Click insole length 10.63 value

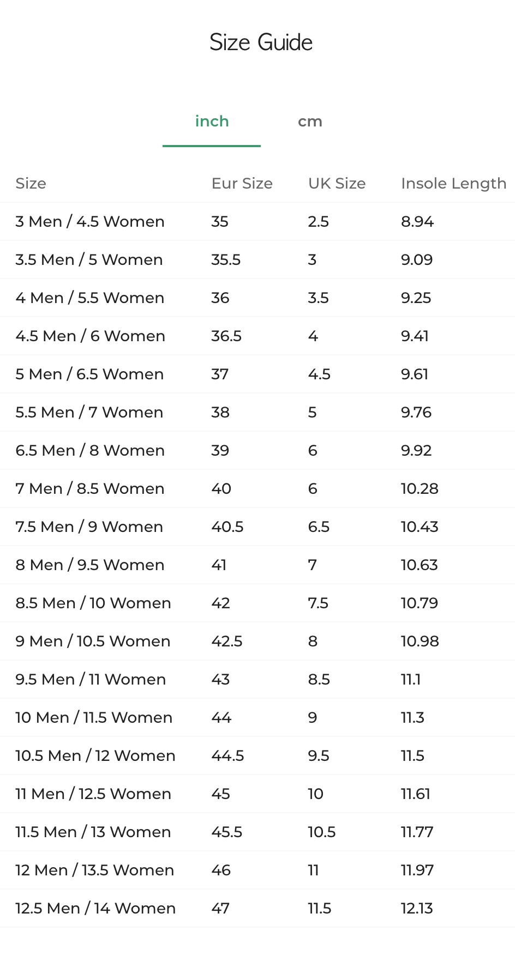pyautogui.click(x=419, y=565)
